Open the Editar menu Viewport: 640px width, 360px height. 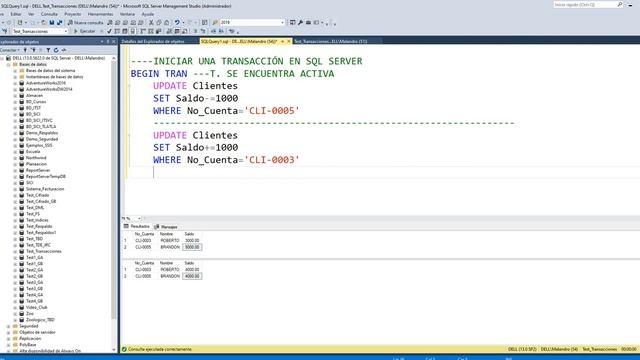point(16,14)
